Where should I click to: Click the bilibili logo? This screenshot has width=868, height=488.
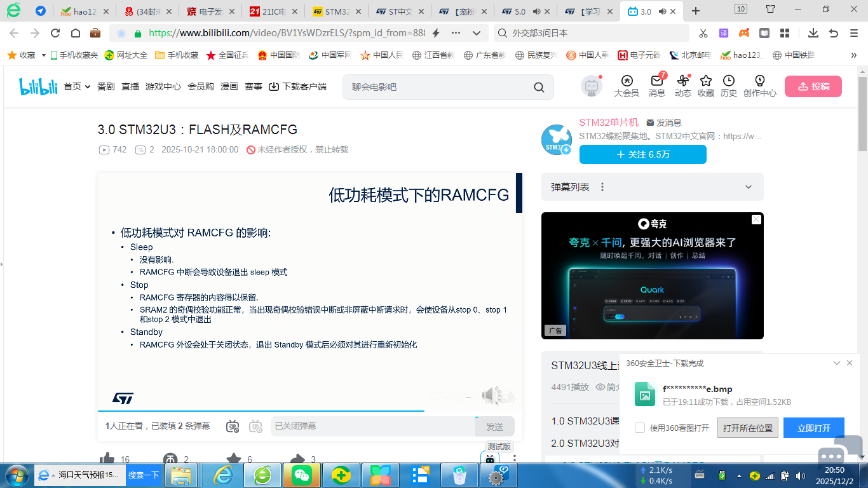click(38, 86)
